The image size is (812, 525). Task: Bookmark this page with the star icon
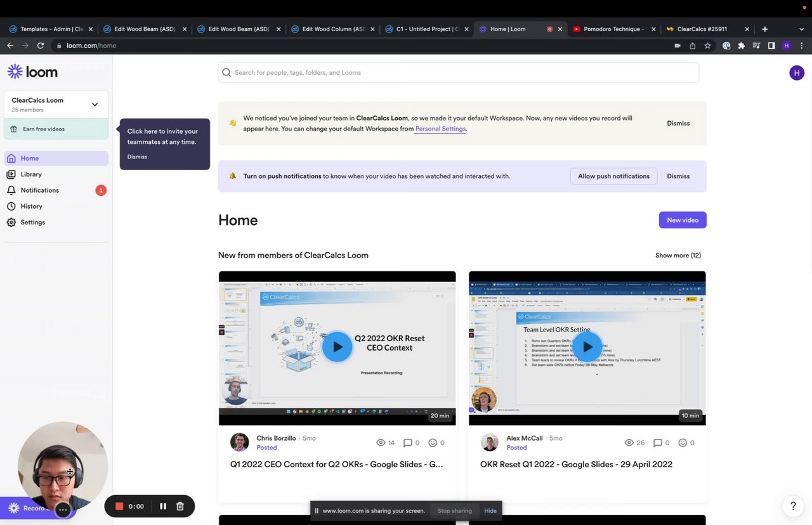[707, 46]
